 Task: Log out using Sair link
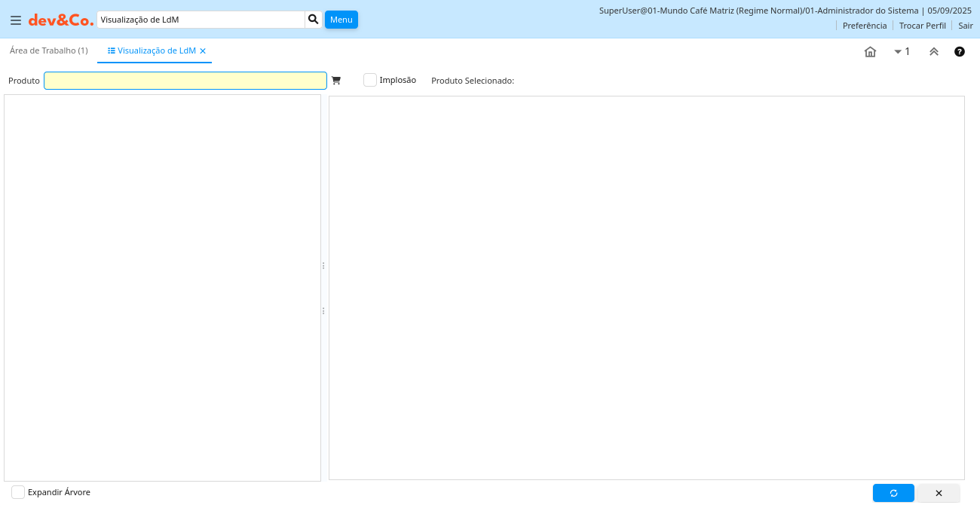click(966, 26)
